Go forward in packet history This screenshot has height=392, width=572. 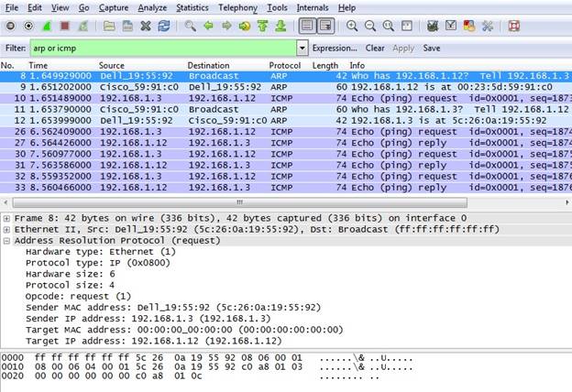[x=226, y=26]
